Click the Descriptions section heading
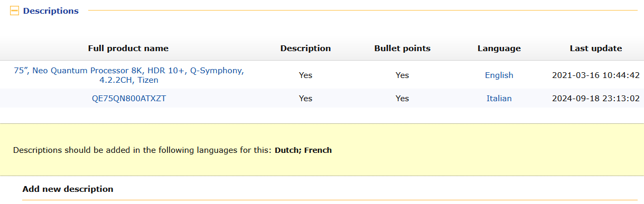This screenshot has width=644, height=204. 51,11
